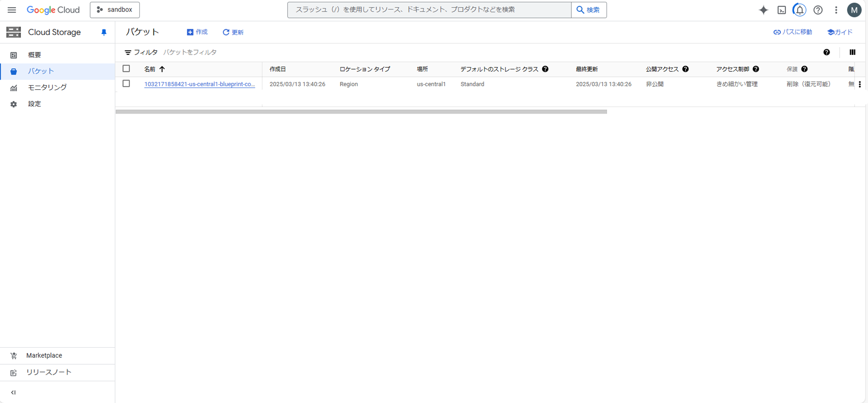Toggle checkbox for the blueprint bucket row
The width and height of the screenshot is (868, 403).
126,84
